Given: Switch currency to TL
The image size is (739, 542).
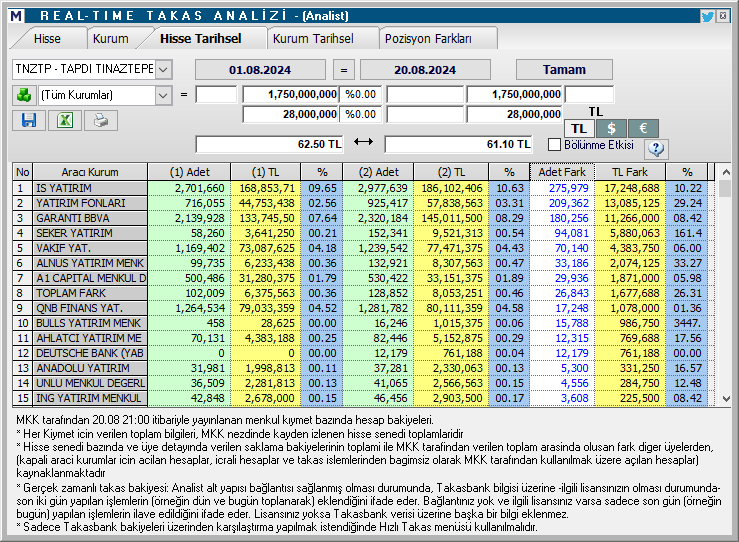Looking at the screenshot, I should click(x=579, y=128).
